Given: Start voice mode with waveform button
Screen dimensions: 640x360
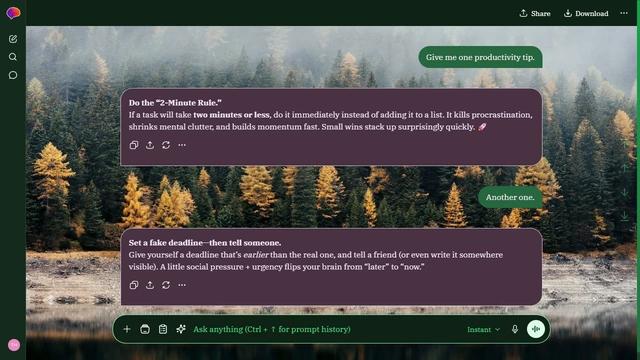Looking at the screenshot, I should coord(536,329).
